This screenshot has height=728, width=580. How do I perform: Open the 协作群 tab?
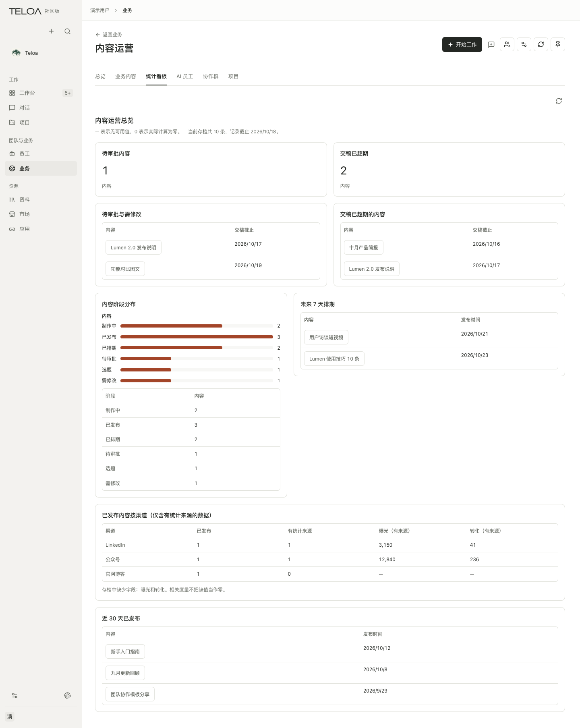tap(211, 77)
